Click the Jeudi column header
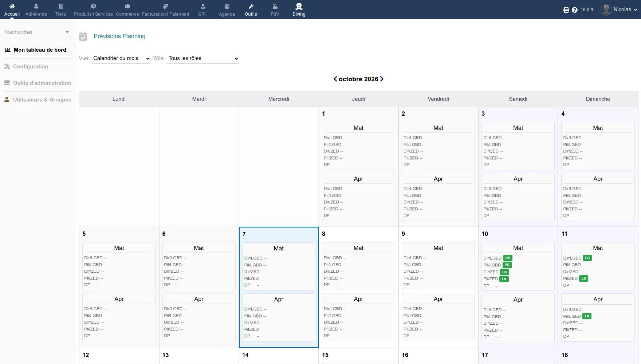The image size is (641, 364). click(358, 99)
